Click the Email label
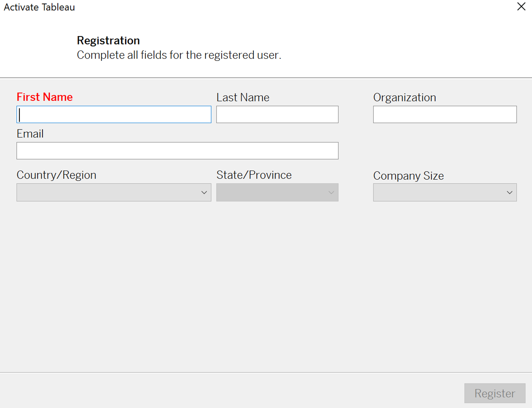 pyautogui.click(x=30, y=134)
